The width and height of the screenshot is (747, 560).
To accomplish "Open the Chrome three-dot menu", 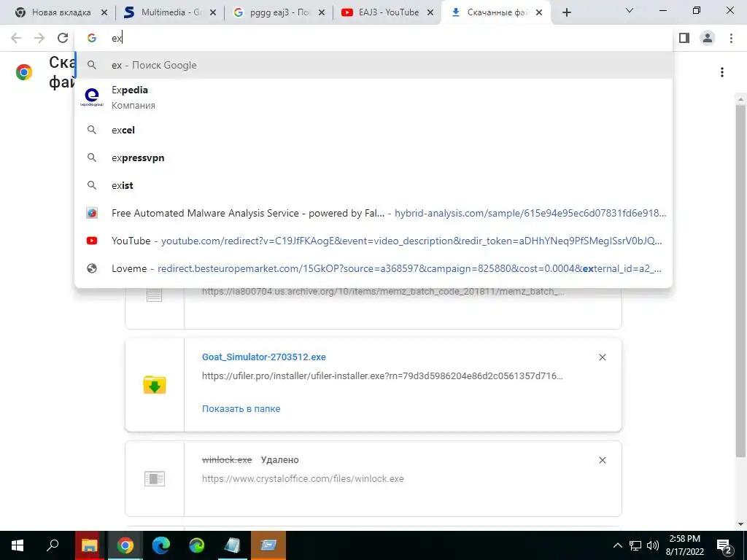I will pos(731,38).
